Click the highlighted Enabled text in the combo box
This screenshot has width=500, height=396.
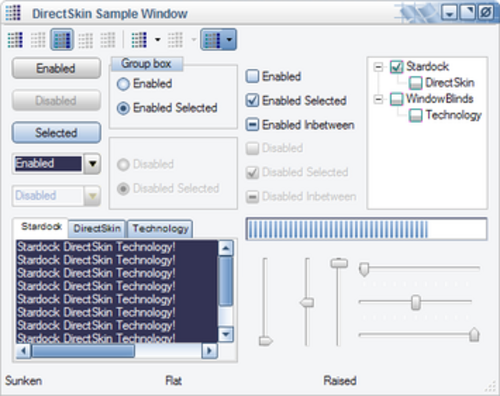48,163
